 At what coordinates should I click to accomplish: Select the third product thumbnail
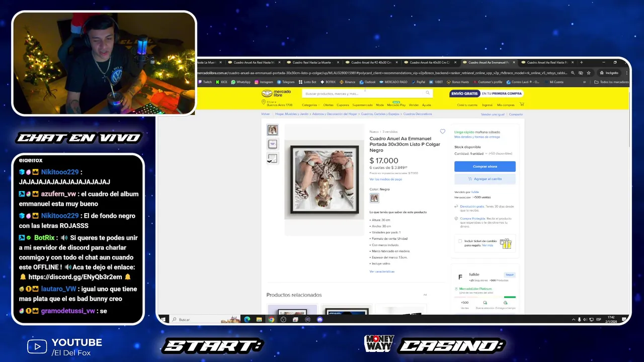pyautogui.click(x=272, y=158)
